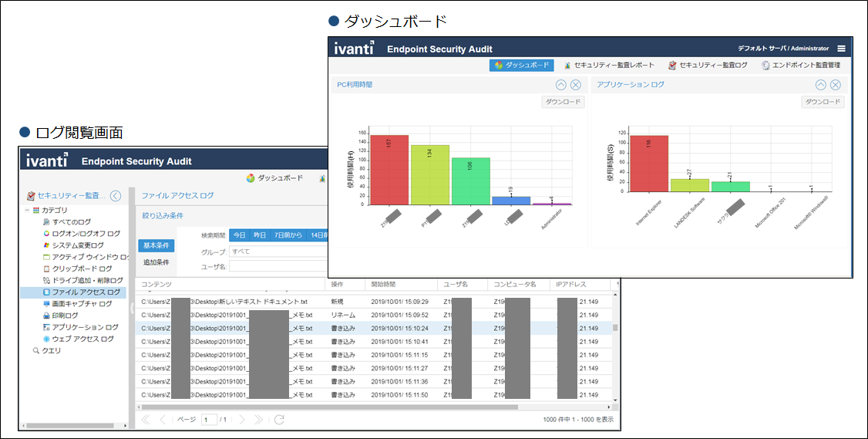Click the red Internet Explorer bar labeled 116
The width and height of the screenshot is (868, 439).
pos(649,164)
